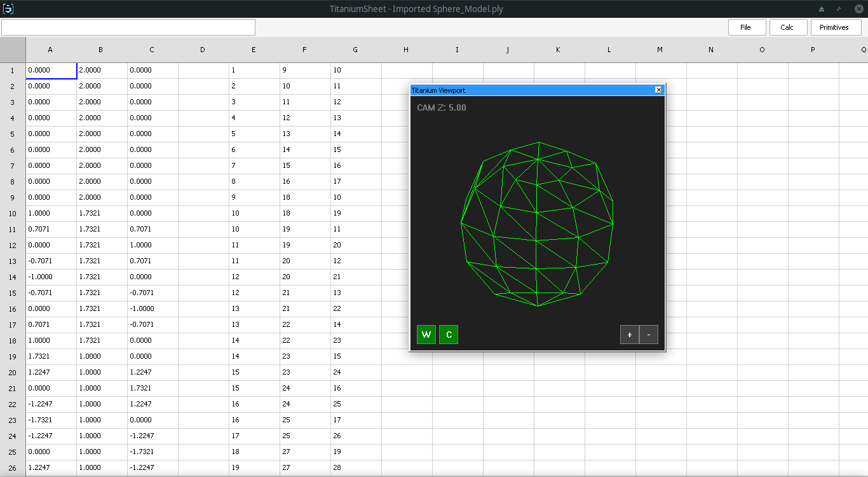The height and width of the screenshot is (477, 868).
Task: Select cell A11 with value 0.7071
Action: (51, 230)
